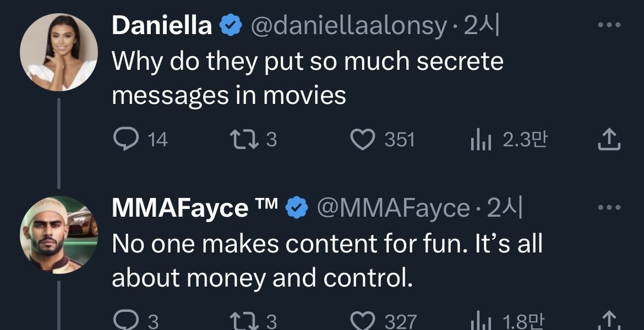Open MMAFayce's profile picture
This screenshot has width=644, height=330.
tap(59, 235)
